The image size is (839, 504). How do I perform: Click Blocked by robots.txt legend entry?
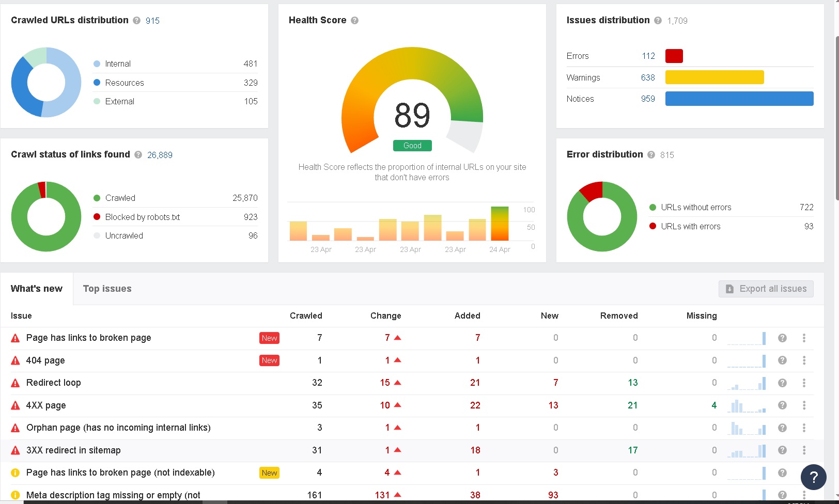[x=176, y=217]
